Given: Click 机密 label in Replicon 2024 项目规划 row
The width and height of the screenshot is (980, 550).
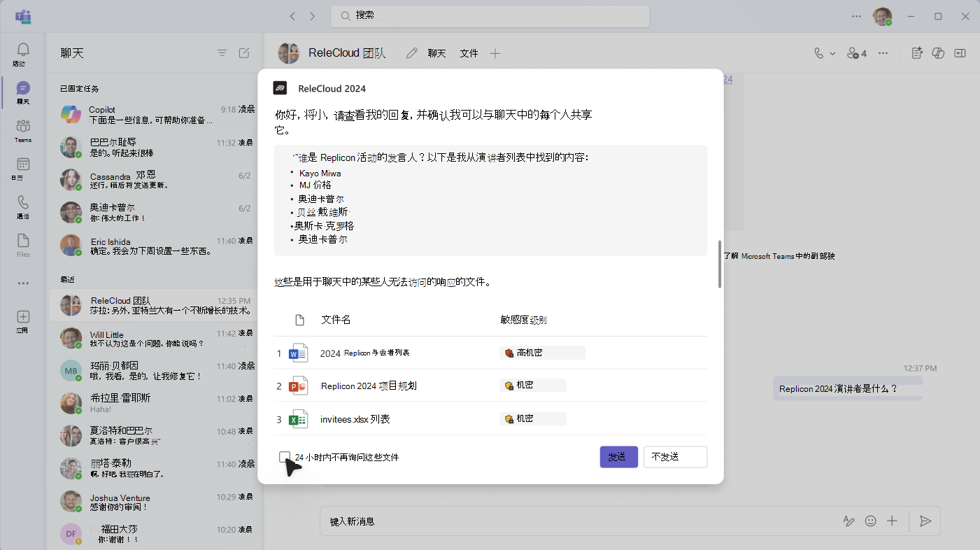Looking at the screenshot, I should click(x=533, y=386).
